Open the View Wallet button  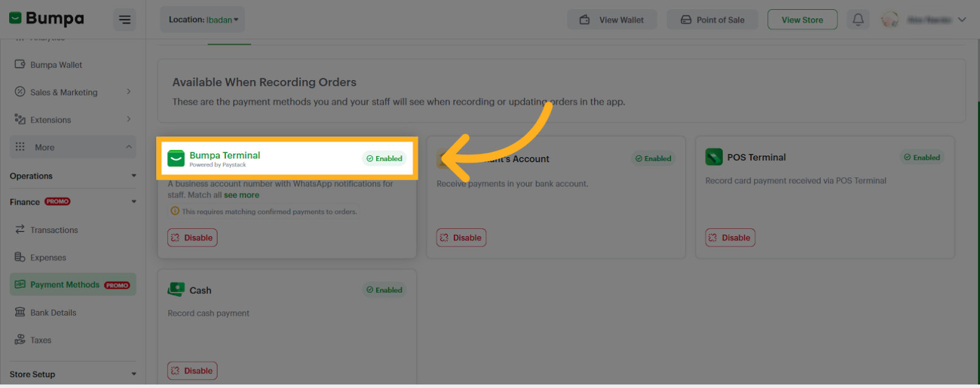click(612, 20)
